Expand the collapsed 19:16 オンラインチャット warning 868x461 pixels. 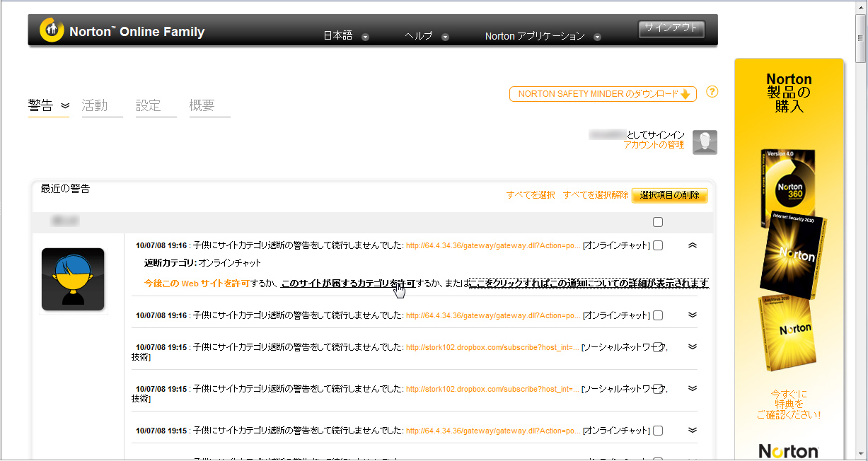[x=693, y=315]
